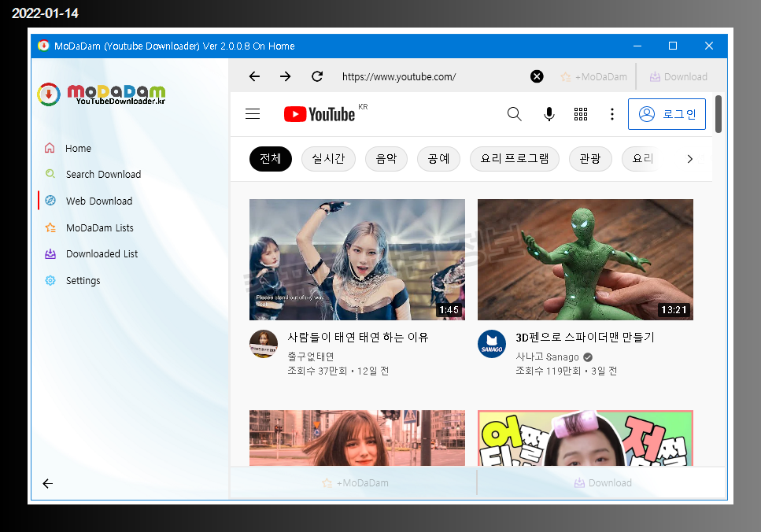Open the Sanago channel avatar
The height and width of the screenshot is (532, 761).
(x=492, y=344)
